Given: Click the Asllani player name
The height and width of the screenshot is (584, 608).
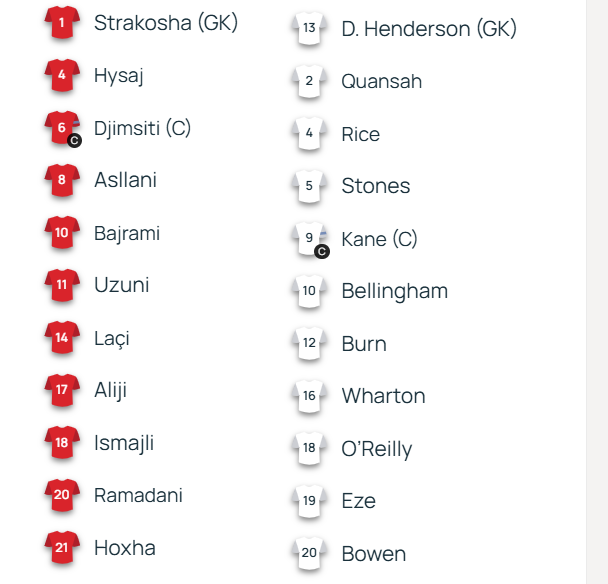Looking at the screenshot, I should coord(125,180).
